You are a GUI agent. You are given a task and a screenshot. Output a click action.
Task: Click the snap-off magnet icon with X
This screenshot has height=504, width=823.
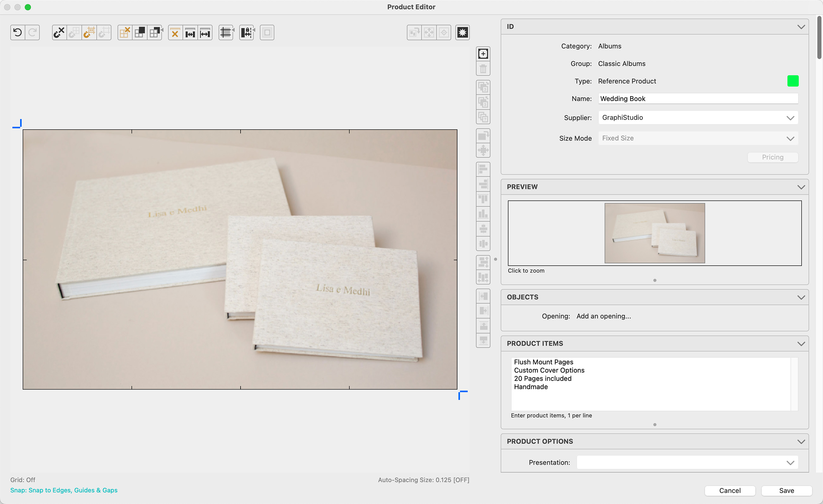[59, 32]
